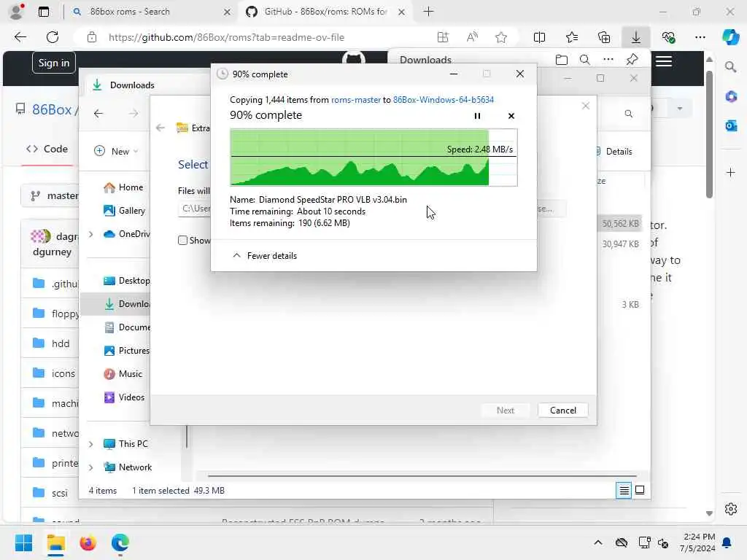The width and height of the screenshot is (747, 560).
Task: Open Edge sidebar settings gear
Action: click(731, 509)
